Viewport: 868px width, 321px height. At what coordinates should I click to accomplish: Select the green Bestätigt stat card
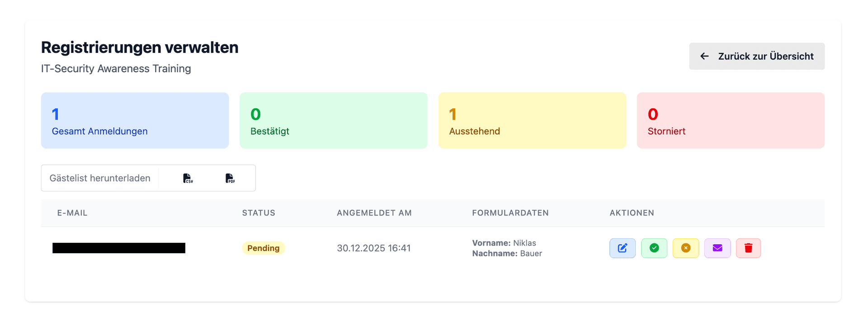tap(333, 121)
